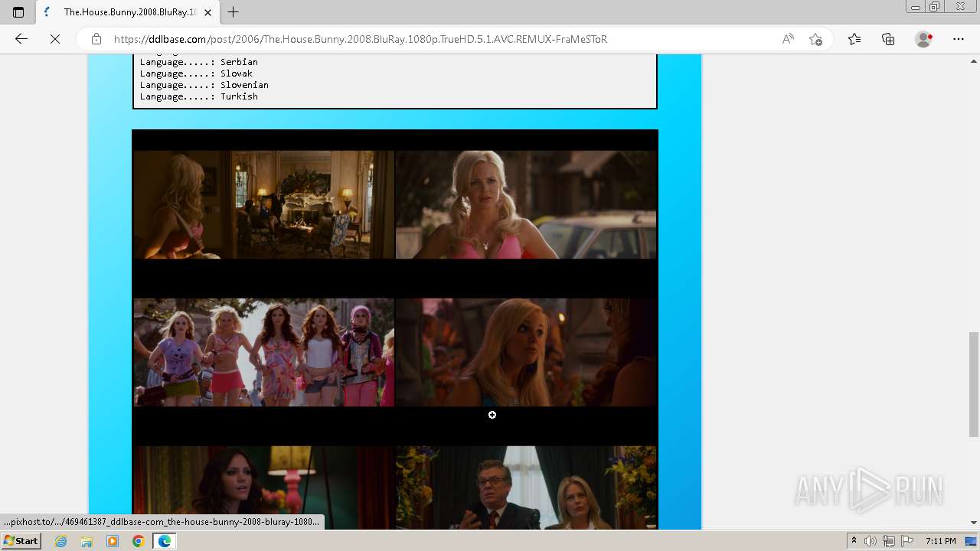Add this page to favorites
The width and height of the screenshot is (980, 551).
pyautogui.click(x=815, y=39)
